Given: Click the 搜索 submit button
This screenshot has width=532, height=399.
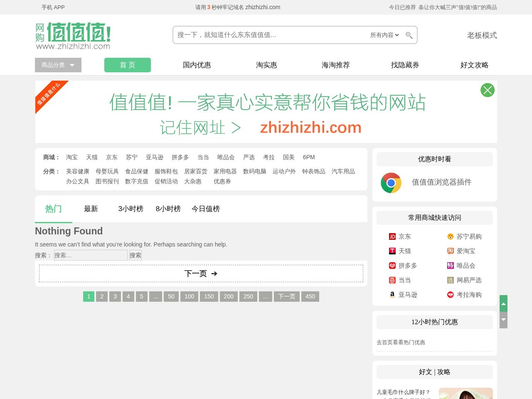Looking at the screenshot, I should click(x=135, y=255).
